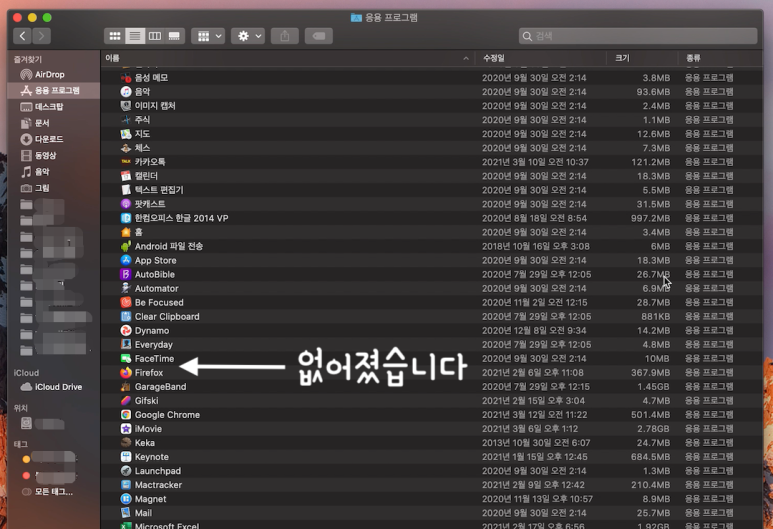
Task: Select the 팟캐스트 app icon
Action: click(126, 204)
